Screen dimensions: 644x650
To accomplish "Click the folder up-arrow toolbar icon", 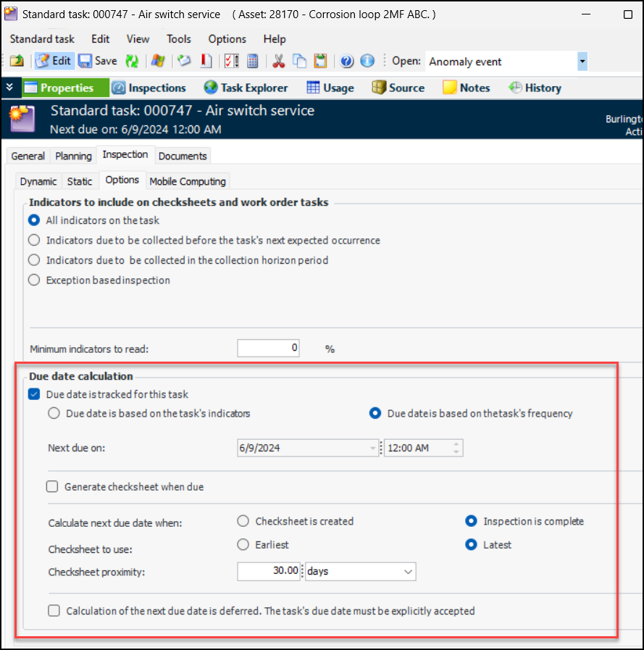I will coord(17,61).
